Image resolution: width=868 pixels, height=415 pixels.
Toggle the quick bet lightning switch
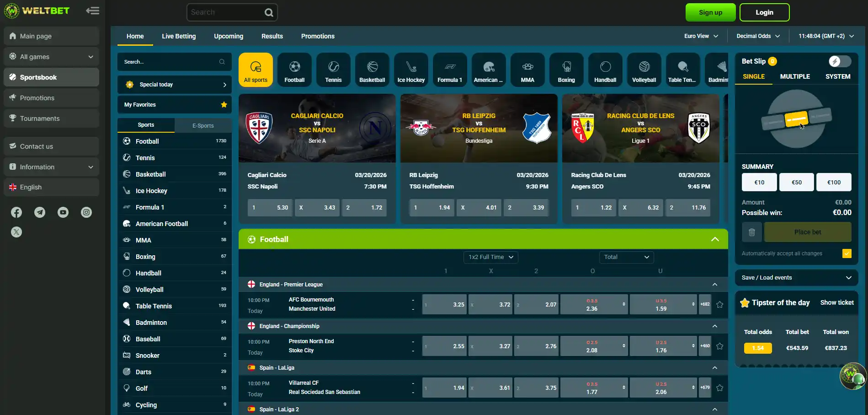[x=840, y=61]
